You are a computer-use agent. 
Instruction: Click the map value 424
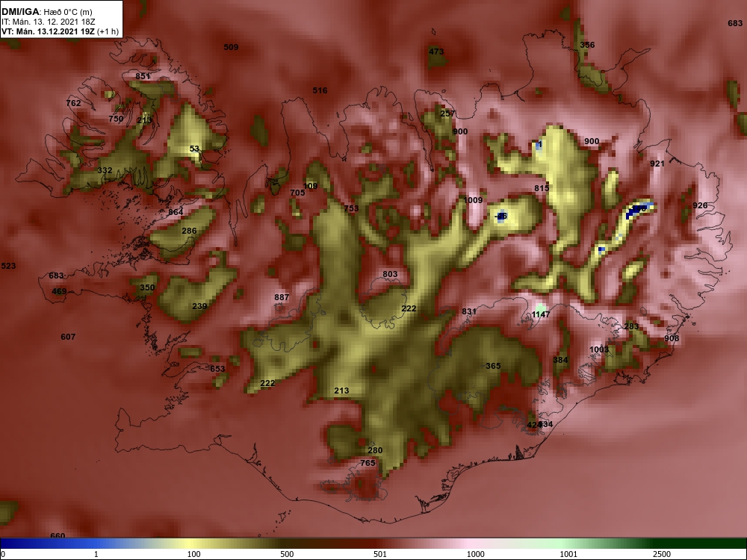pyautogui.click(x=534, y=425)
